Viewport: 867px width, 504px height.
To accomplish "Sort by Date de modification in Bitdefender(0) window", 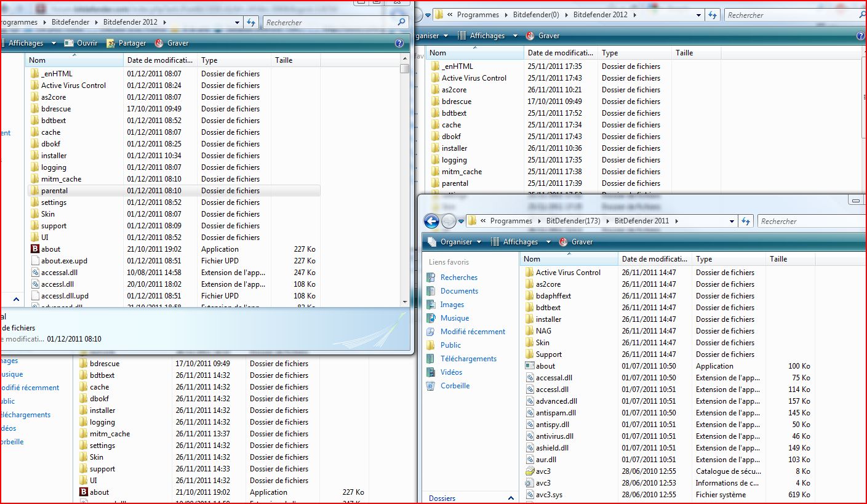I will coord(561,53).
